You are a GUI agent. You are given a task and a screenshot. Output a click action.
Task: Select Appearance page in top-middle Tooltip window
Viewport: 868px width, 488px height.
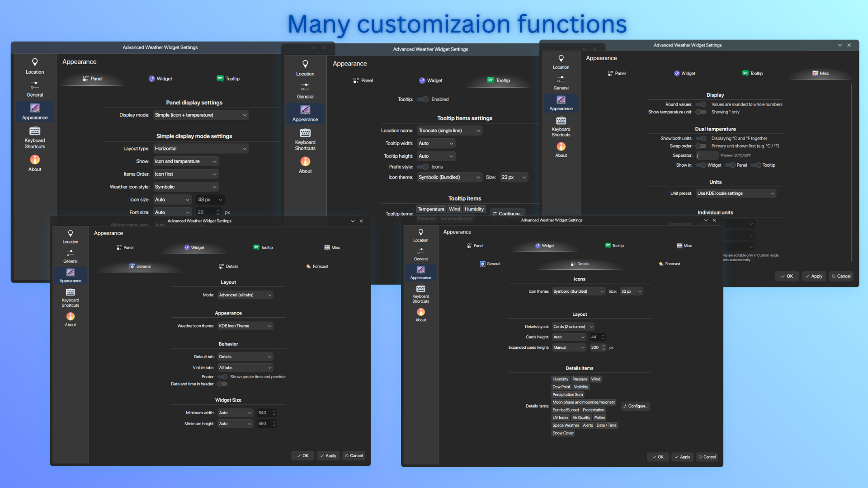[x=305, y=113]
